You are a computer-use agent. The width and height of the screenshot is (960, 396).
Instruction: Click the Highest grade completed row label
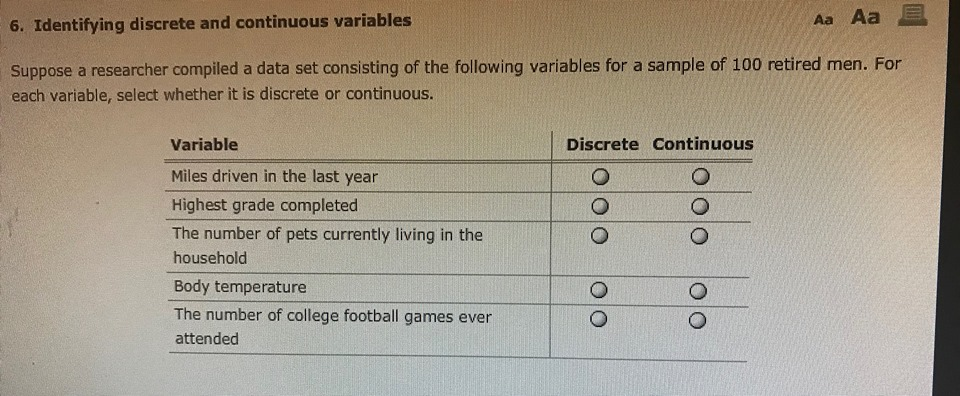pyautogui.click(x=264, y=206)
